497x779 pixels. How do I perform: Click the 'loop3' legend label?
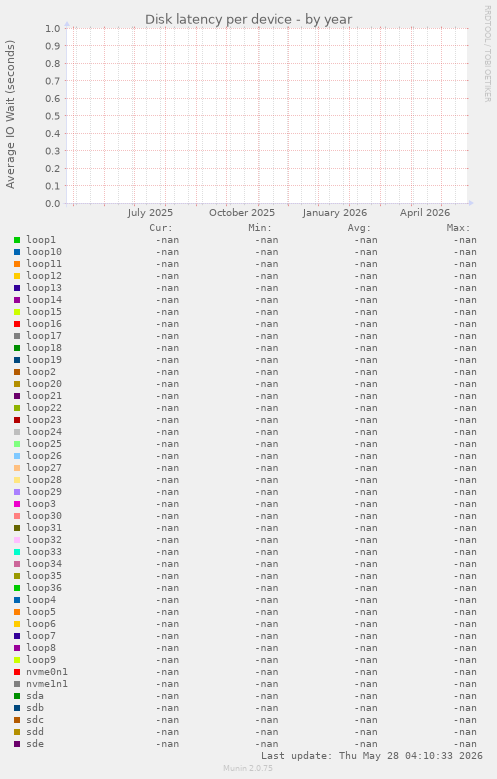(x=41, y=504)
